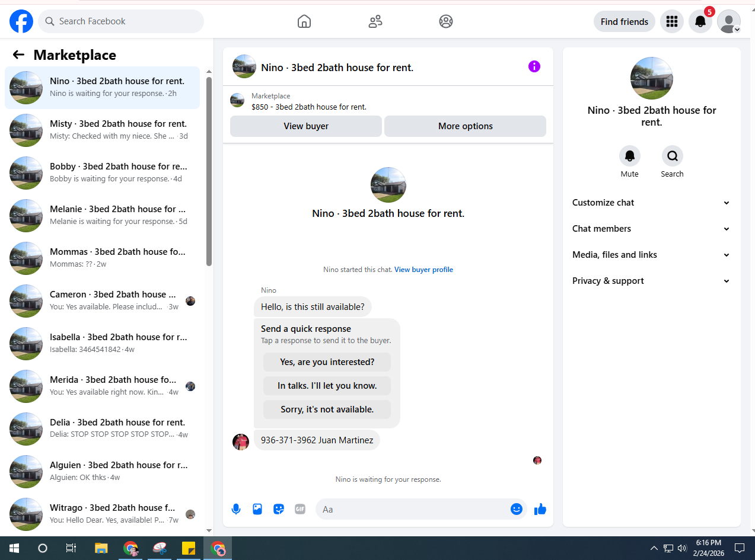The image size is (755, 560).
Task: Open the emoji picker in message box
Action: [x=517, y=509]
